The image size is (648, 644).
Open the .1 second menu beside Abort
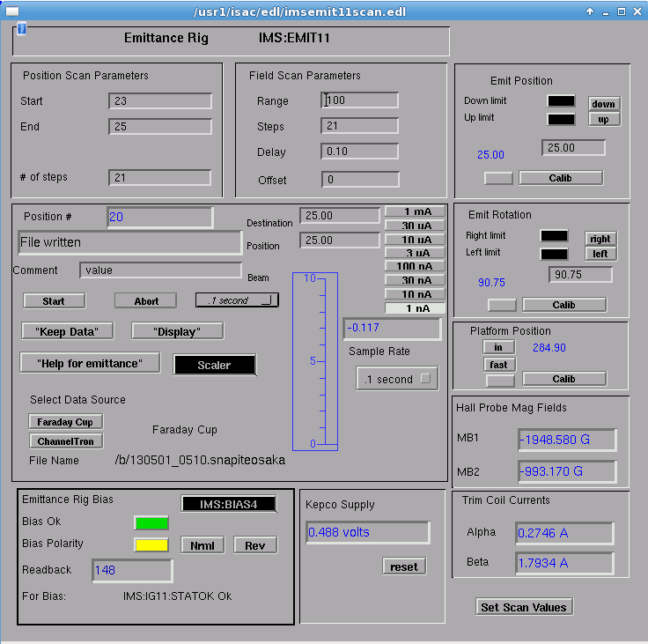coord(237,300)
